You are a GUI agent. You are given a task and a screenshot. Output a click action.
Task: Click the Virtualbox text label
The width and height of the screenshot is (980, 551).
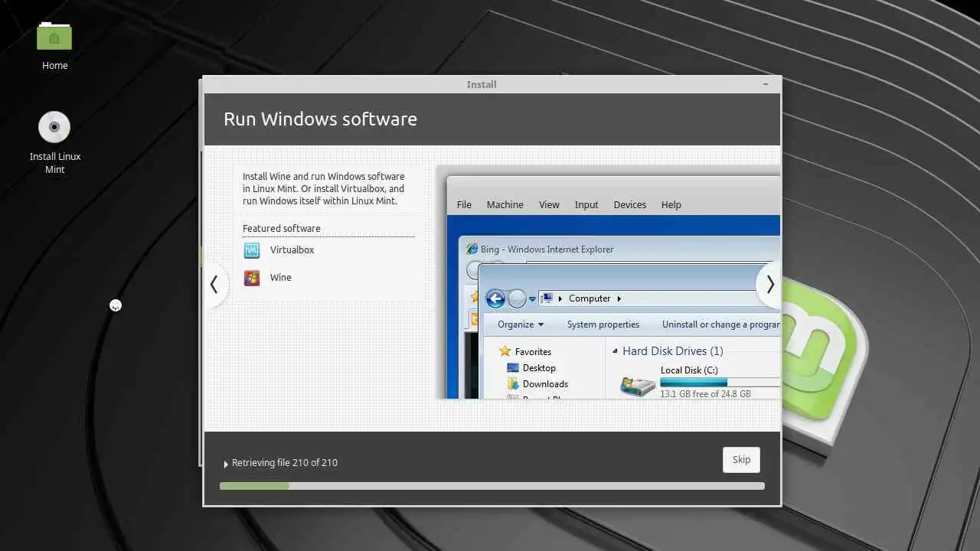tap(292, 250)
